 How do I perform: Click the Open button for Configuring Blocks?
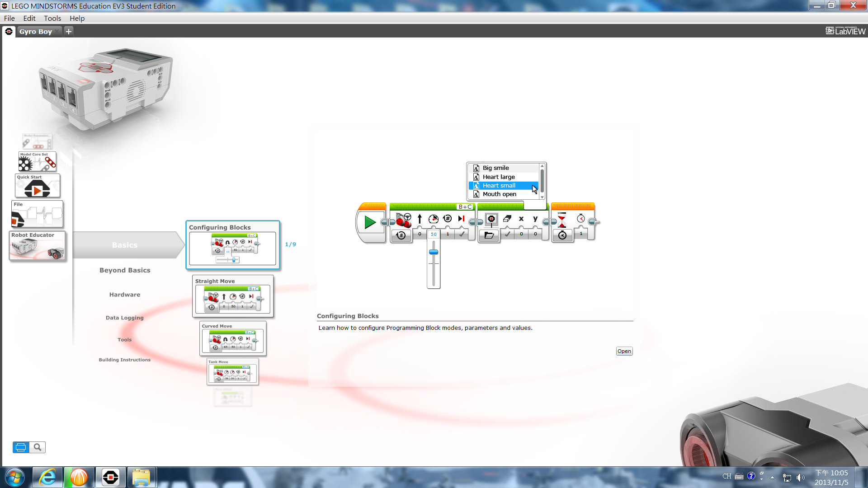(x=624, y=351)
